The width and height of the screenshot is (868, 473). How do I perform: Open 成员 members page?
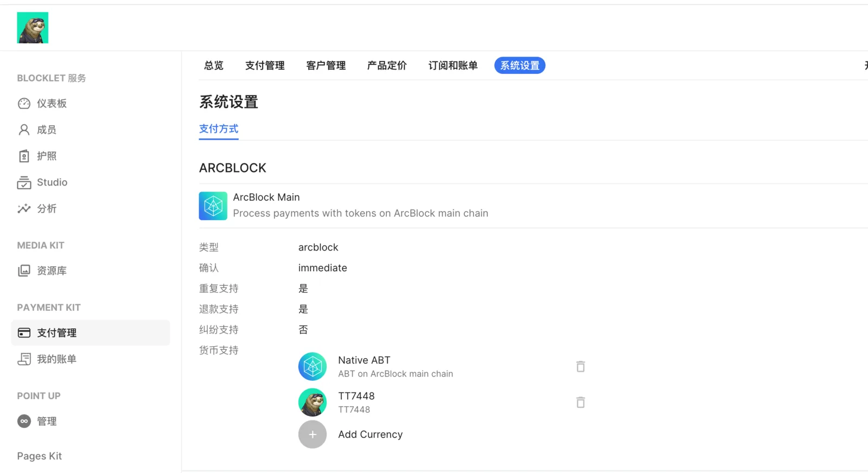click(47, 130)
